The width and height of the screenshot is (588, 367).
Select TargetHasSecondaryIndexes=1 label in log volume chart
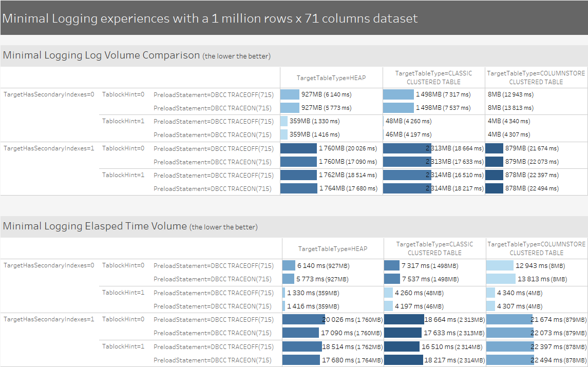49,148
